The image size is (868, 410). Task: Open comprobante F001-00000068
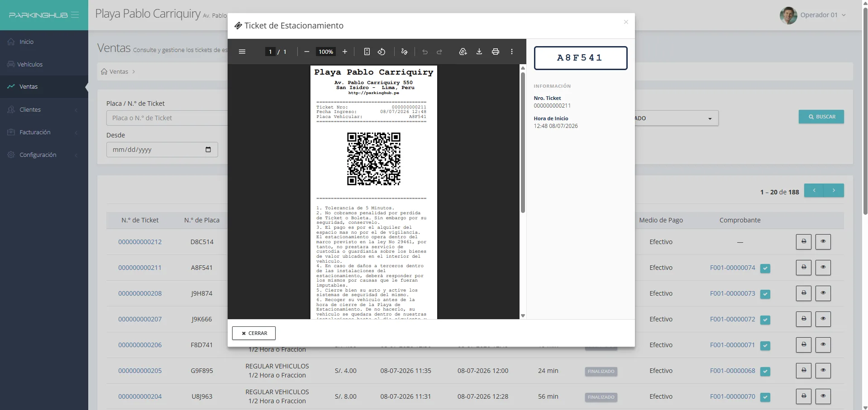tap(733, 371)
